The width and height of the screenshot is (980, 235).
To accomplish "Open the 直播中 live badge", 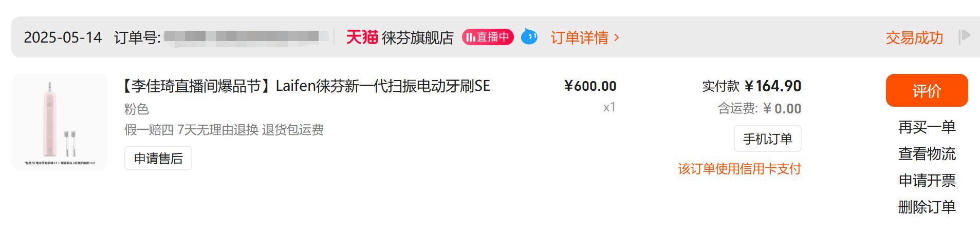I will click(488, 37).
